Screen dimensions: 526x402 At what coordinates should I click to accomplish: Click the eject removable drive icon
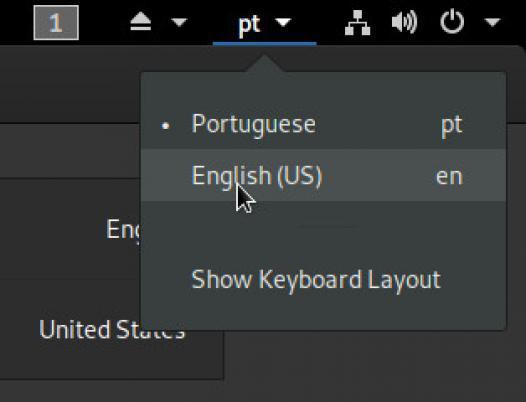(141, 22)
